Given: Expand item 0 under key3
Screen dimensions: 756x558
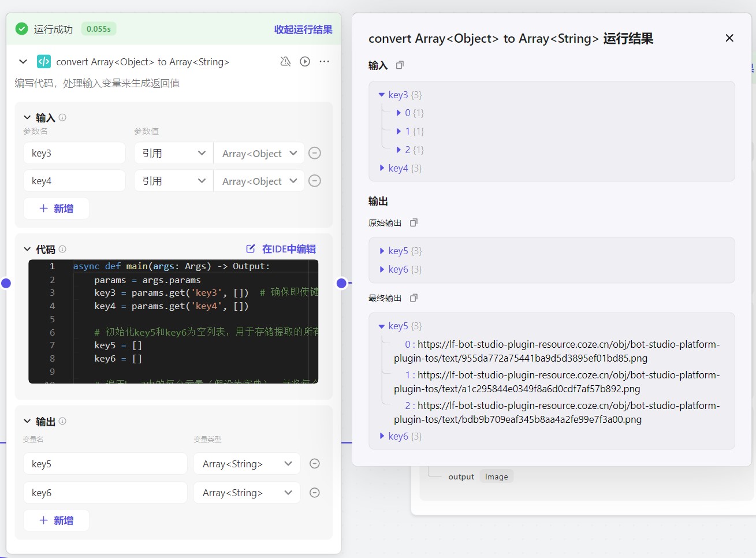Looking at the screenshot, I should pos(399,113).
